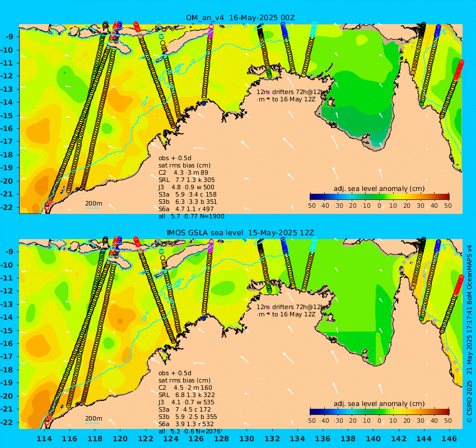Click '12m drifters 72h@12h' label in bottom panel

[291, 307]
